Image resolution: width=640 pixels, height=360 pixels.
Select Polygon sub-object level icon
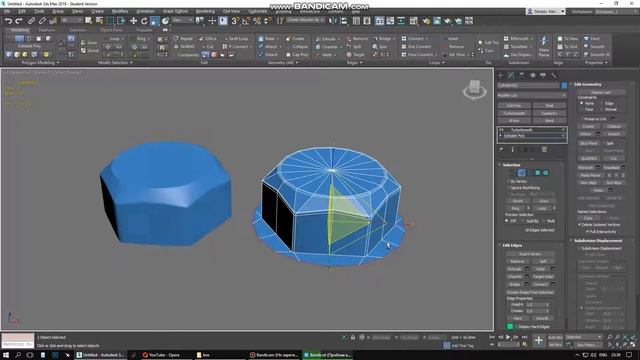pyautogui.click(x=538, y=173)
